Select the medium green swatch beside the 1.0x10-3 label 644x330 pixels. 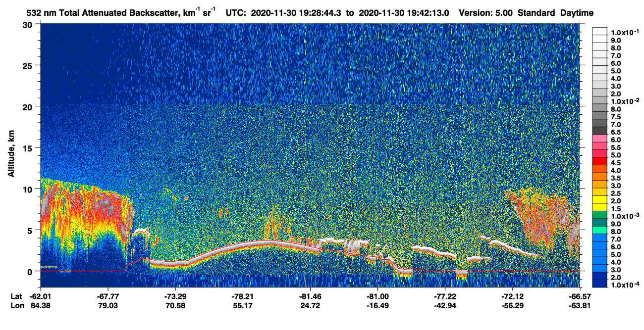point(599,215)
